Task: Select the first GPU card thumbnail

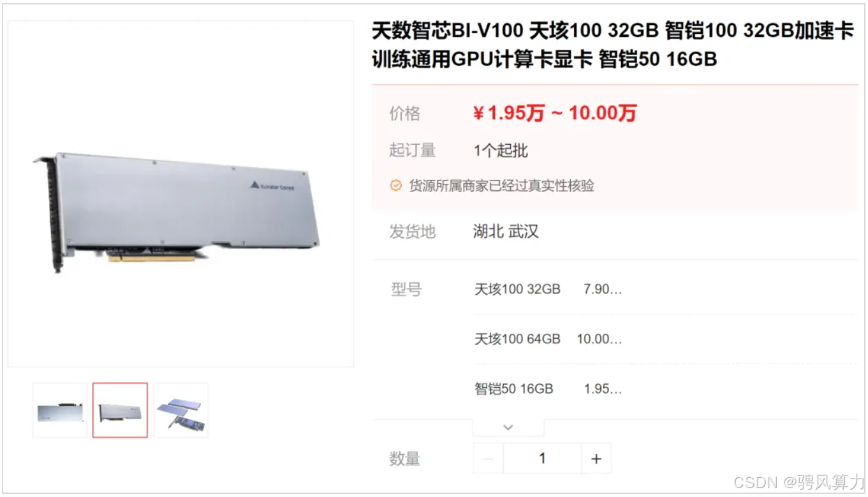Action: 59,410
